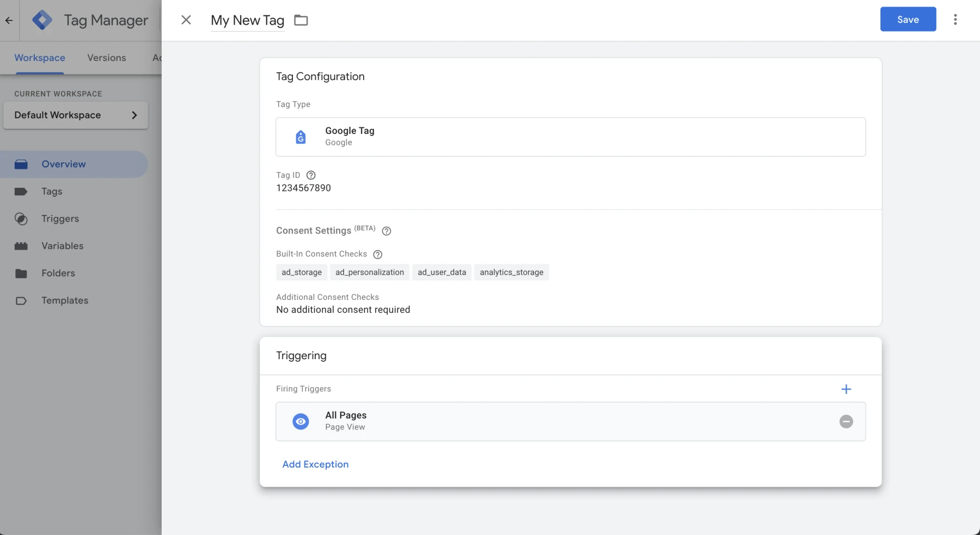The image size is (980, 535).
Task: Click the Tag ID value 1234567890
Action: (x=303, y=188)
